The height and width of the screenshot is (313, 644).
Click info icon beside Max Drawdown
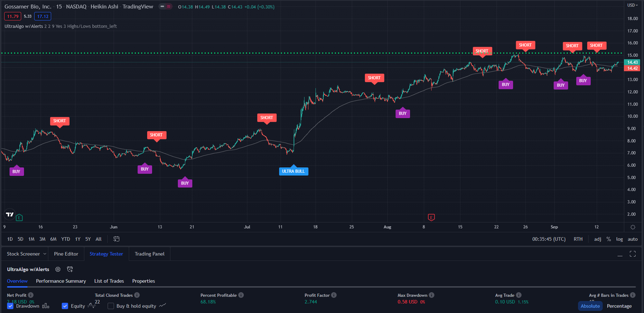(x=430, y=295)
